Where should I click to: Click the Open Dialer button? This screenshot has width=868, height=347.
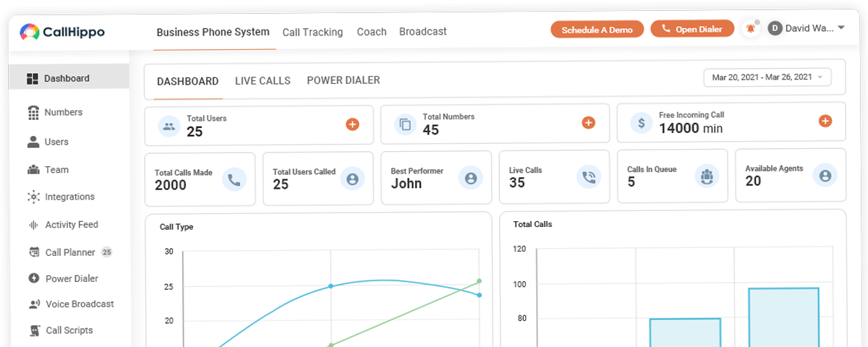coord(692,29)
